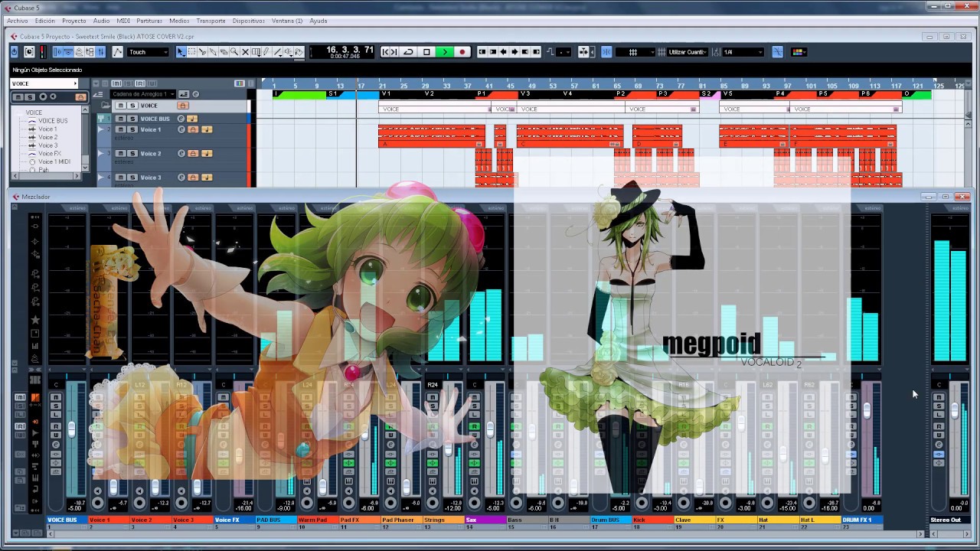Select the VOICE BUS mixer channel label
The image size is (980, 551).
[x=67, y=520]
